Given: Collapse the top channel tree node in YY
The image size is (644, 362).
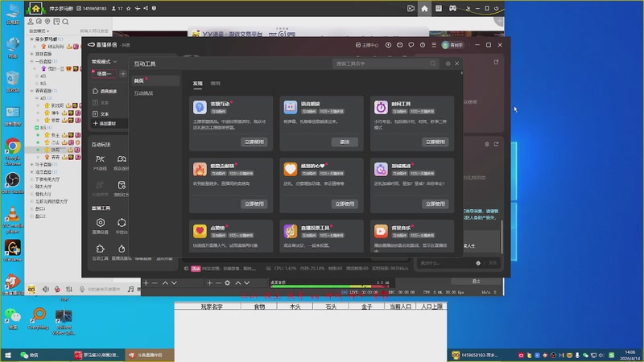Looking at the screenshot, I should 32,39.
